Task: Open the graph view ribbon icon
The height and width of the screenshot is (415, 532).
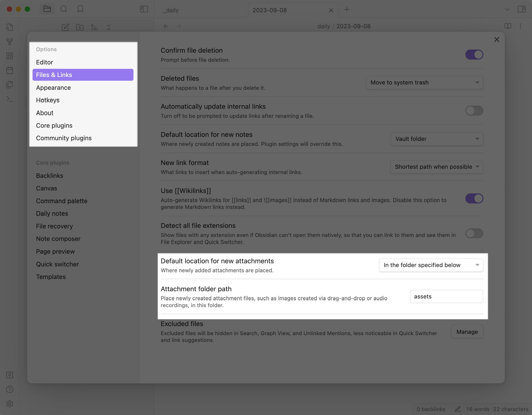Action: point(10,41)
